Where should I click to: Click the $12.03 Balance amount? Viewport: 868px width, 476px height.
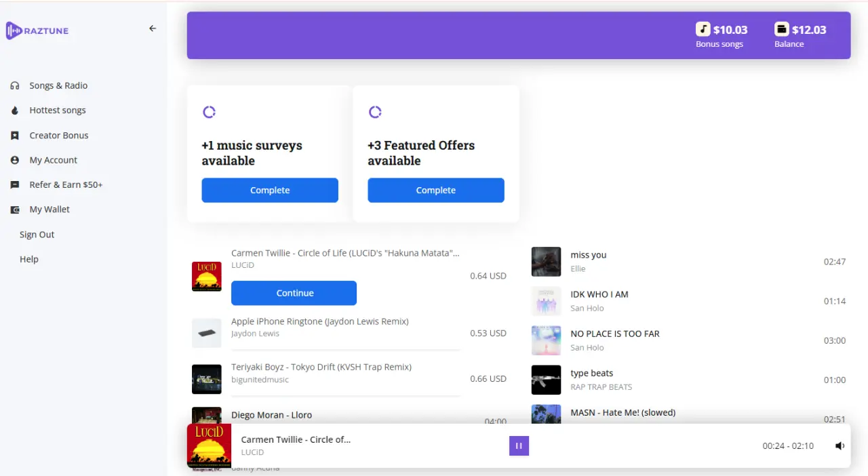click(809, 30)
